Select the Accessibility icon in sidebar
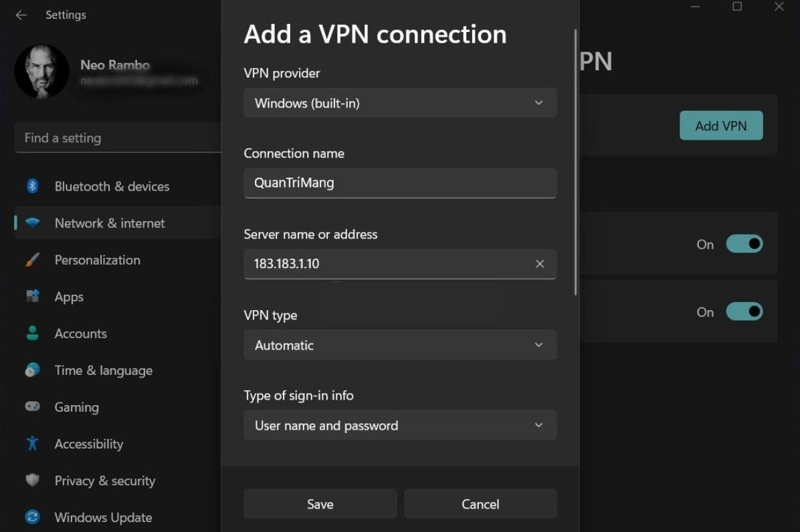Image resolution: width=800 pixels, height=532 pixels. 32,443
